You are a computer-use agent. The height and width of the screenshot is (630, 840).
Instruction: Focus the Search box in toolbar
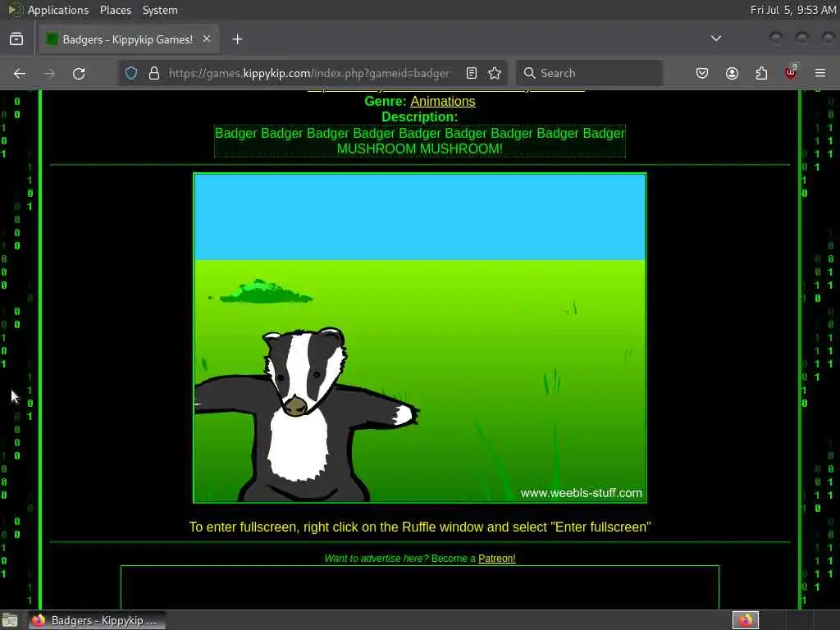pyautogui.click(x=589, y=73)
